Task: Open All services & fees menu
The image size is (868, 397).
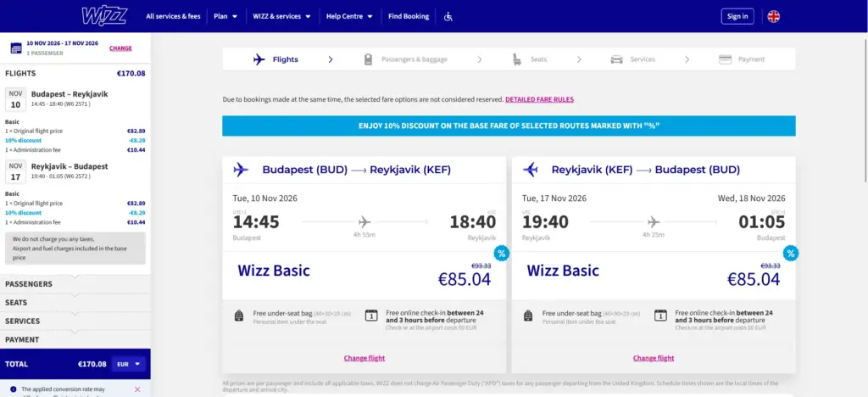Action: coord(173,17)
